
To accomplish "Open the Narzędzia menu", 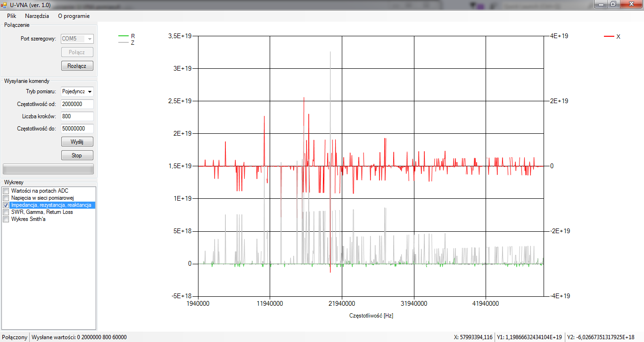I will pyautogui.click(x=37, y=16).
